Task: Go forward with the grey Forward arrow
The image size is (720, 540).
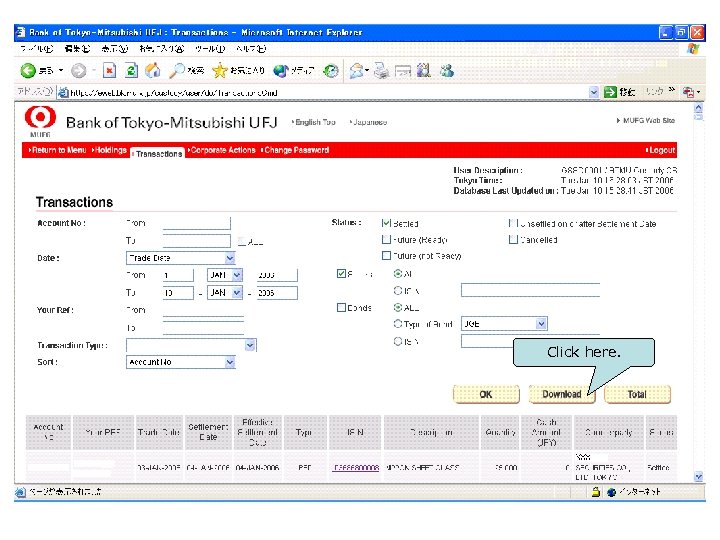Action: coord(79,71)
